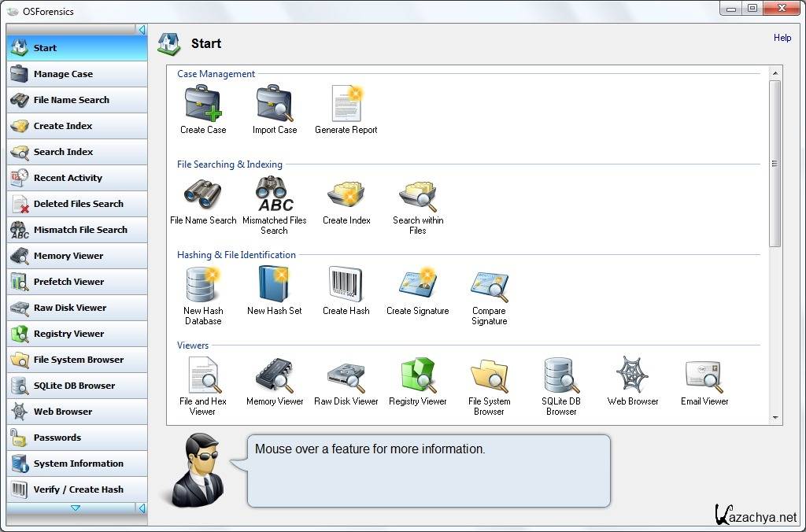Open Deleted Files Search sidebar item
806x532 pixels.
tap(77, 204)
